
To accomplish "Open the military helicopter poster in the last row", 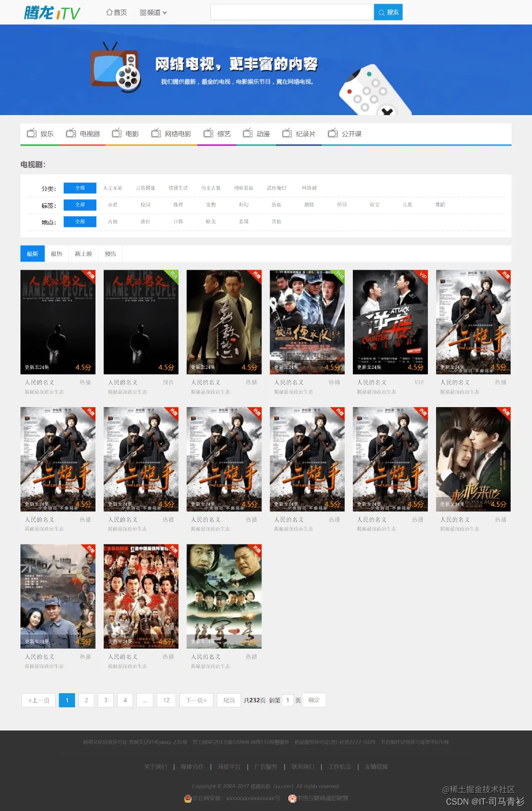I will click(224, 596).
